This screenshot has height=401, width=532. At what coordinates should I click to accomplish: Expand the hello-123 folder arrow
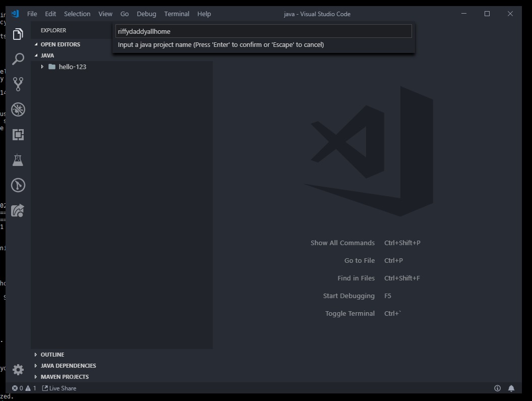click(x=42, y=67)
